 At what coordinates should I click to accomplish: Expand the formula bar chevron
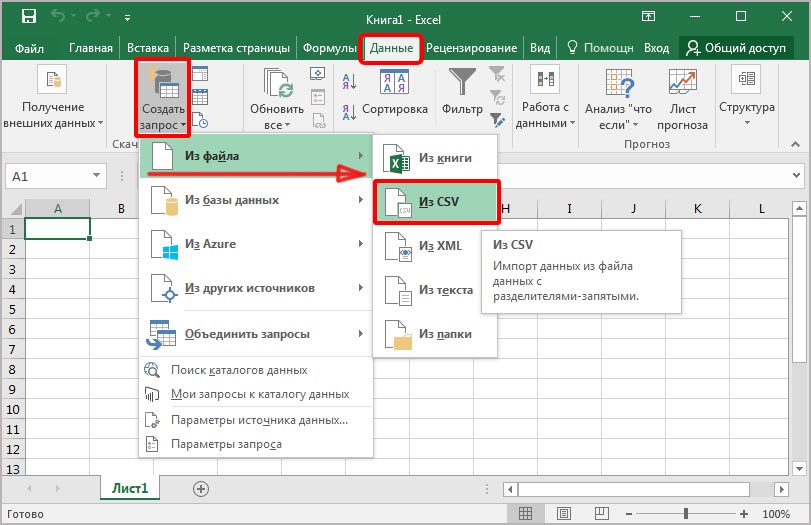coord(797,176)
